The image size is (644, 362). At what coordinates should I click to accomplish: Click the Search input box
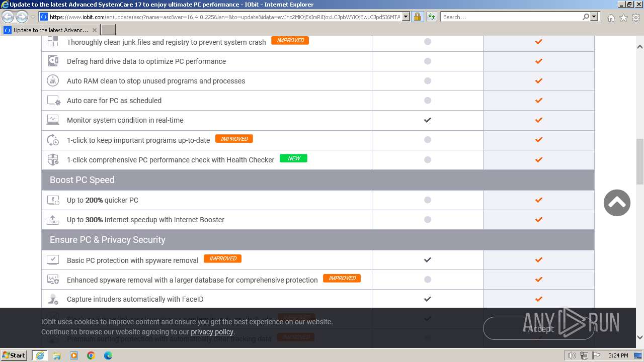click(x=511, y=17)
